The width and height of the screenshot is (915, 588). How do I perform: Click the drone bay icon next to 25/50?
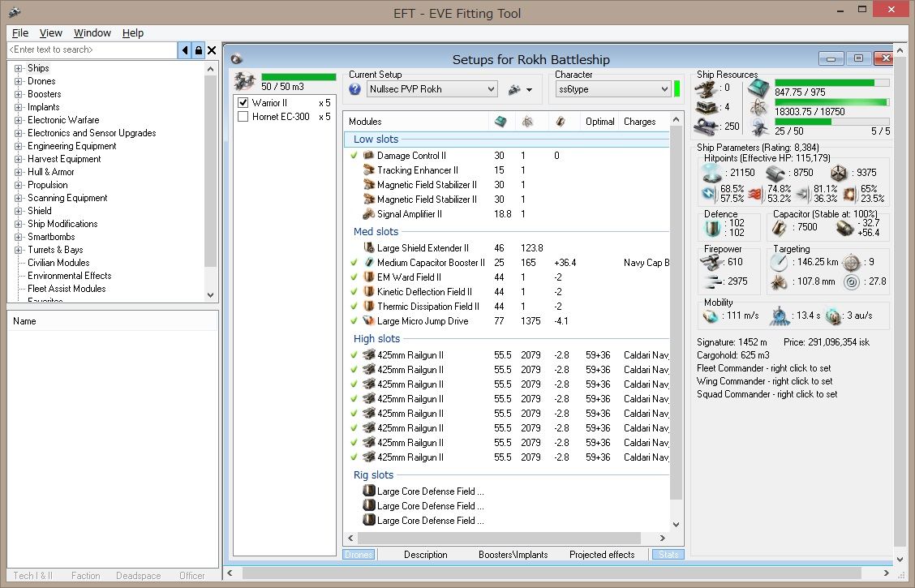point(758,127)
